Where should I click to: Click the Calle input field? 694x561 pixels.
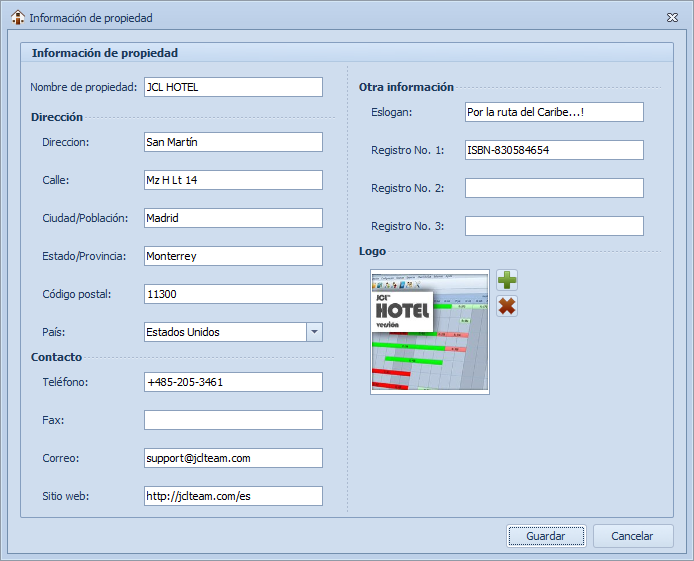[233, 180]
